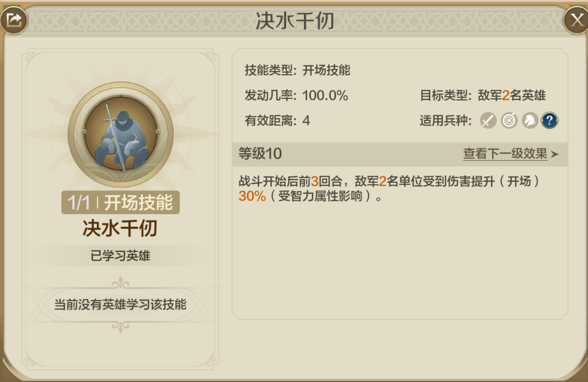Click the orange 30% damage value
Image resolution: width=588 pixels, height=382 pixels.
252,196
